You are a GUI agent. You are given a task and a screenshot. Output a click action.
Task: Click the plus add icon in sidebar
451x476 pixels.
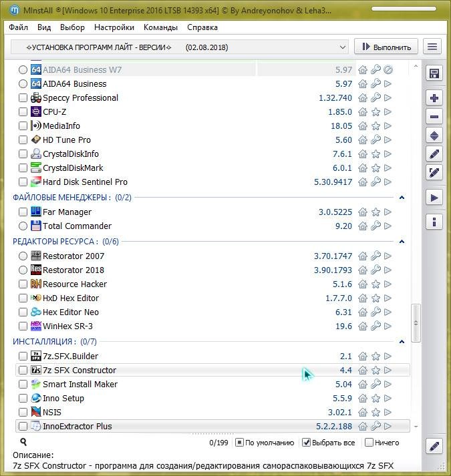[x=434, y=98]
